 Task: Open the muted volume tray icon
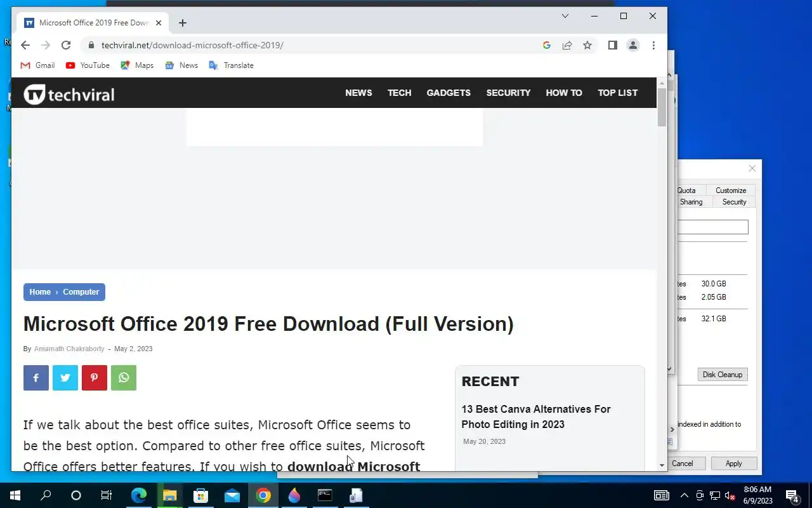(x=730, y=495)
